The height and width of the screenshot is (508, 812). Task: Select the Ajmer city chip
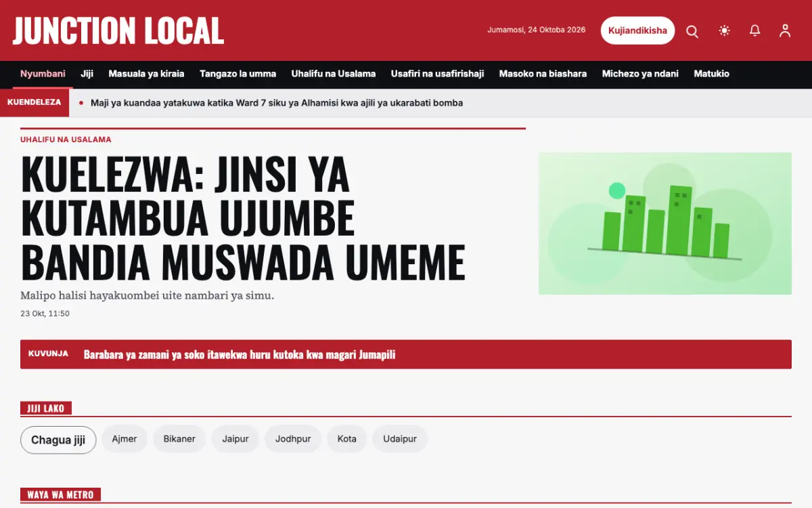[x=124, y=439]
